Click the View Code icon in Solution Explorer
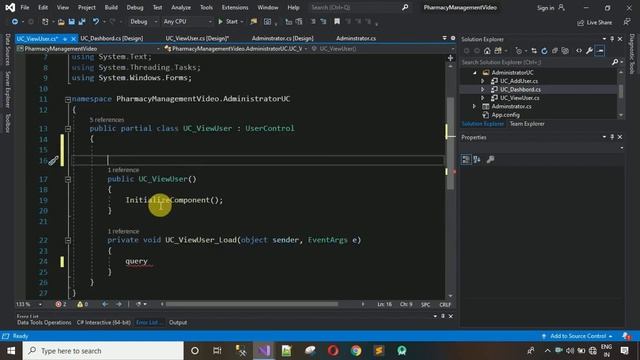Screen dimensions: 640x360 [579, 51]
